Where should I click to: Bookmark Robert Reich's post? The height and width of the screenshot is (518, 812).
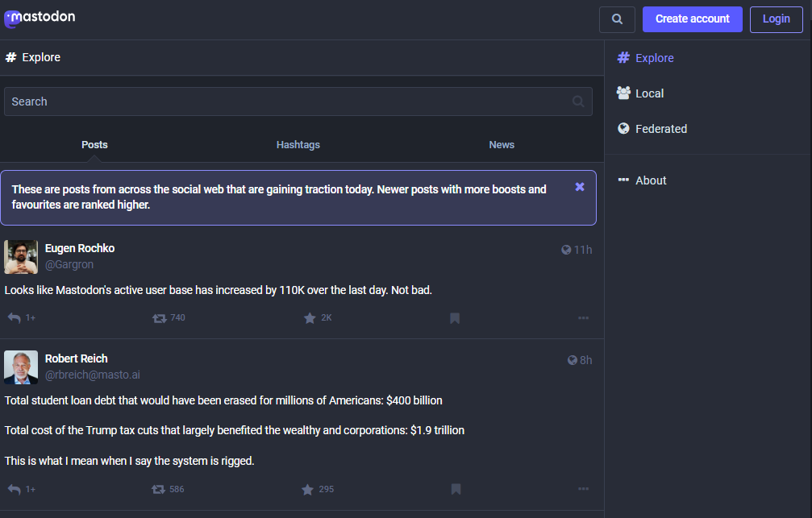(456, 489)
